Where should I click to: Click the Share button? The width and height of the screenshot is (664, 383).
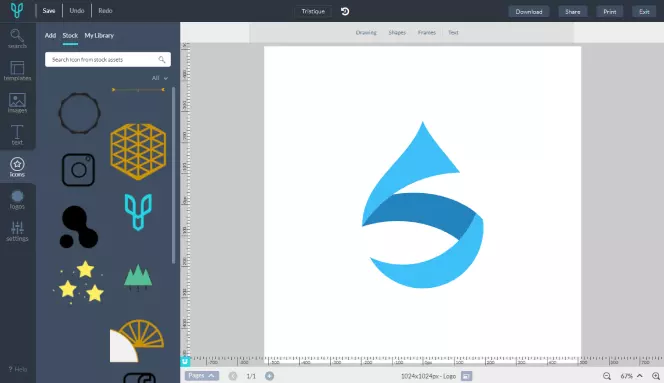pos(573,11)
